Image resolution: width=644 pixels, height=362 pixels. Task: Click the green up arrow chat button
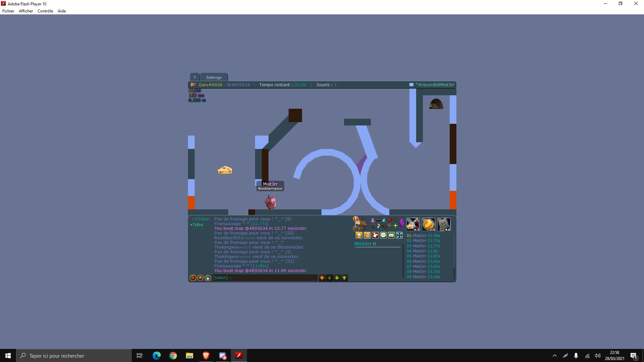pyautogui.click(x=344, y=278)
